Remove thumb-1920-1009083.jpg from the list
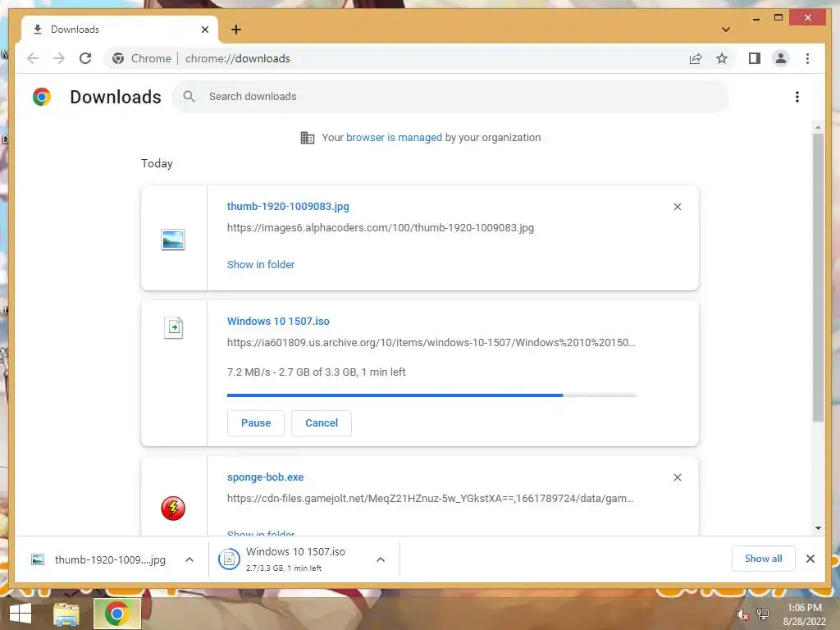Image resolution: width=840 pixels, height=630 pixels. (x=677, y=207)
